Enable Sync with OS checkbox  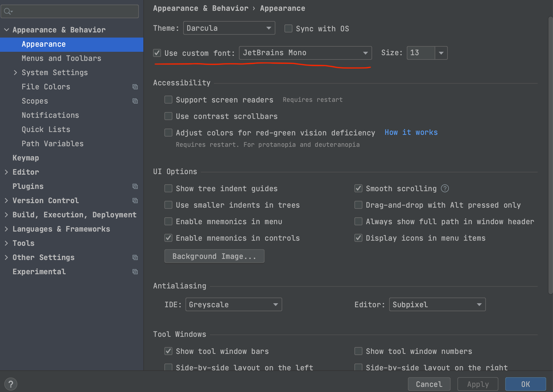tap(288, 28)
